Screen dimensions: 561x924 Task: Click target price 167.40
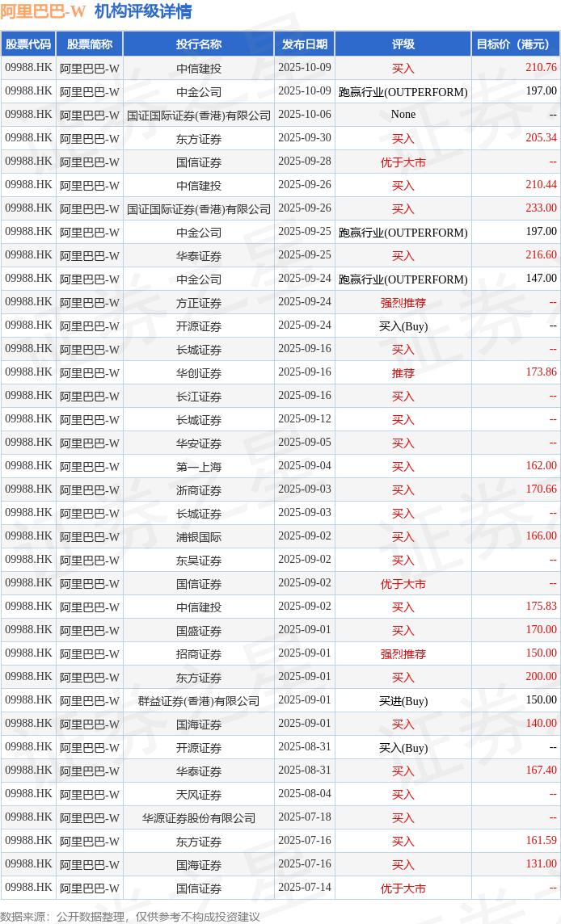pyautogui.click(x=541, y=771)
